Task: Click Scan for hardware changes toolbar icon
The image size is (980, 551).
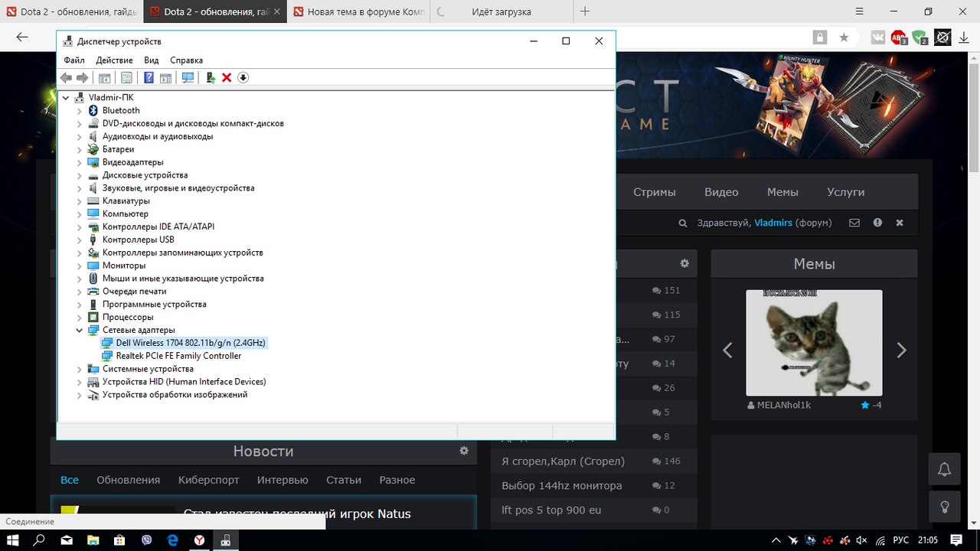Action: tap(188, 77)
